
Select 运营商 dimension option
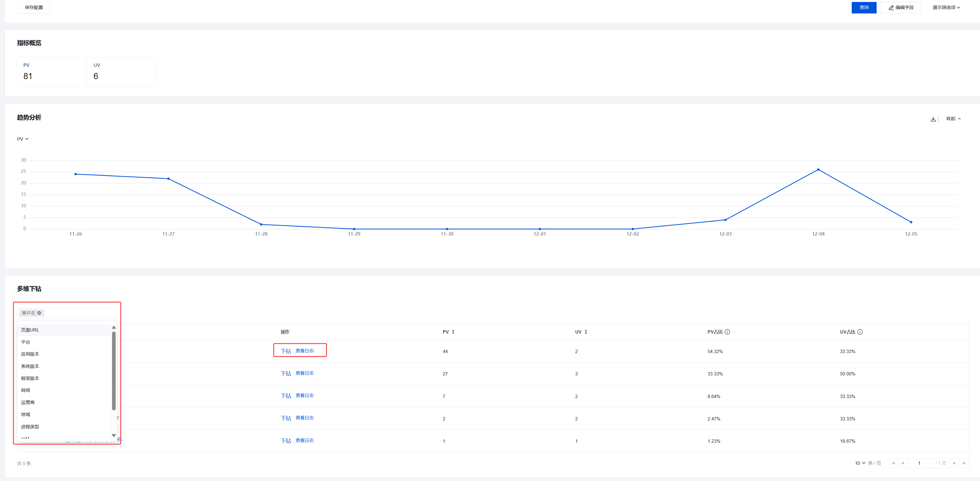(x=28, y=402)
